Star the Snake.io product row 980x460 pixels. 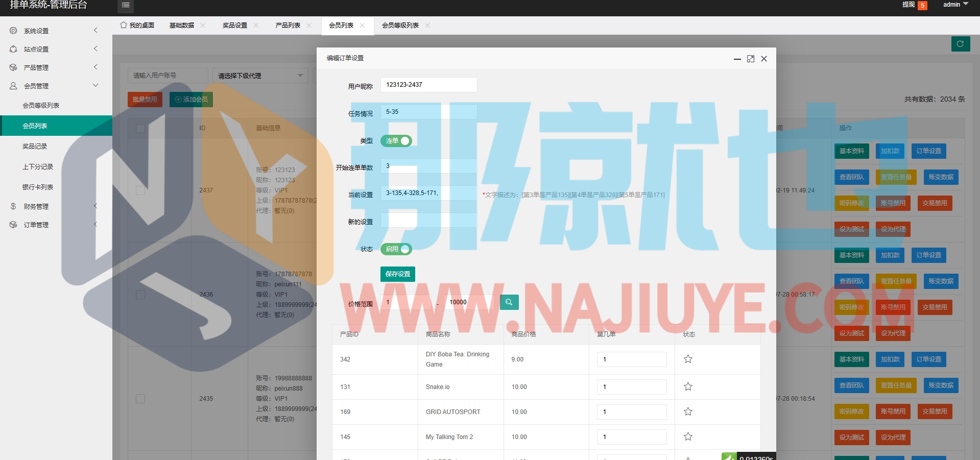[688, 386]
